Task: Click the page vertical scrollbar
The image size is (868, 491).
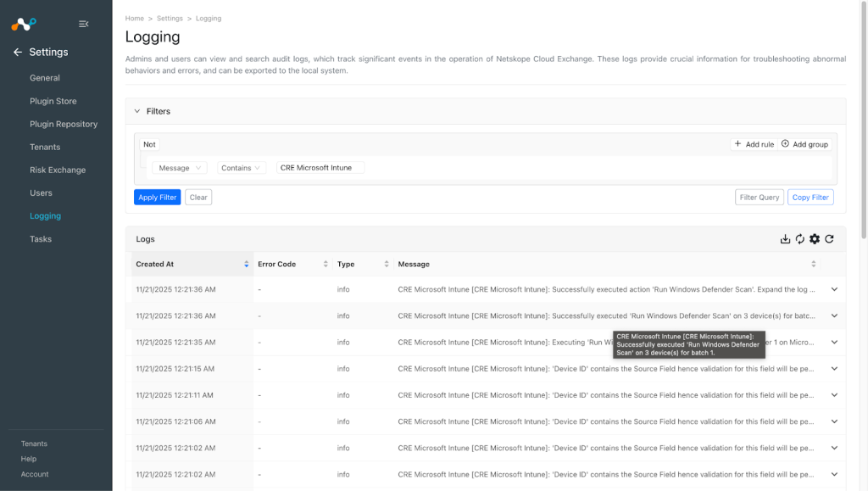Action: (864, 120)
